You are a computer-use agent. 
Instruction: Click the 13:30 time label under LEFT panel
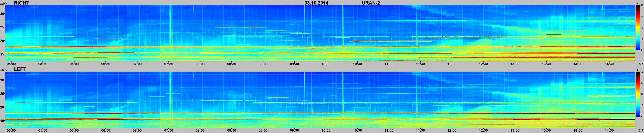coord(547,131)
